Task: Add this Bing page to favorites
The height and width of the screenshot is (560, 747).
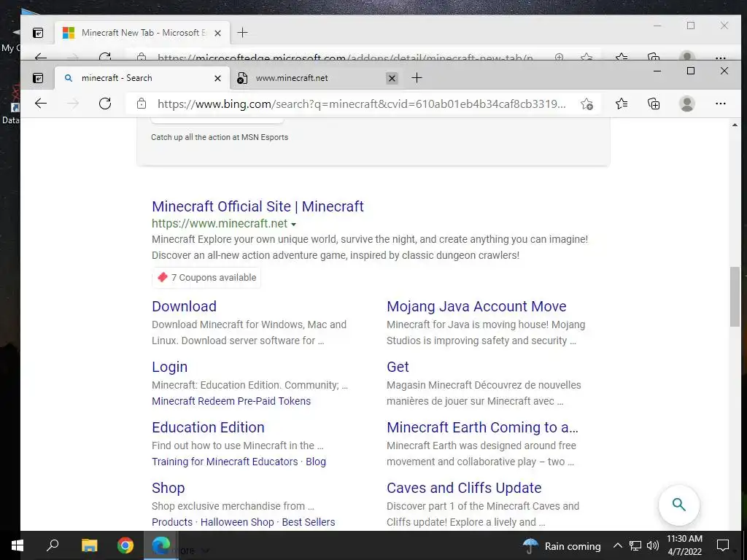Action: point(587,104)
